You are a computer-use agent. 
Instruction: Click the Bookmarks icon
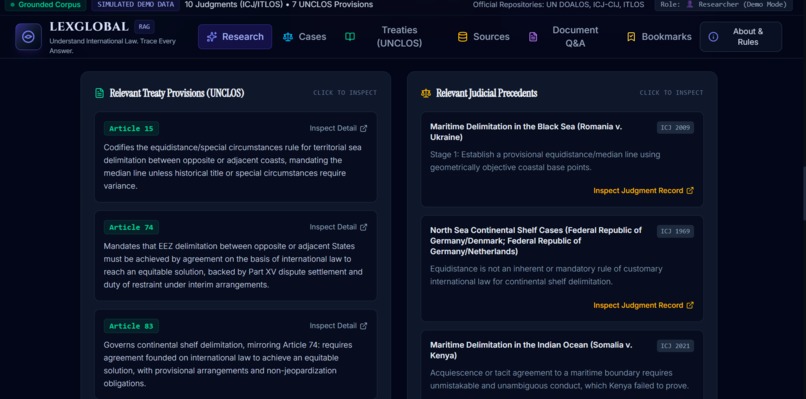pos(631,37)
